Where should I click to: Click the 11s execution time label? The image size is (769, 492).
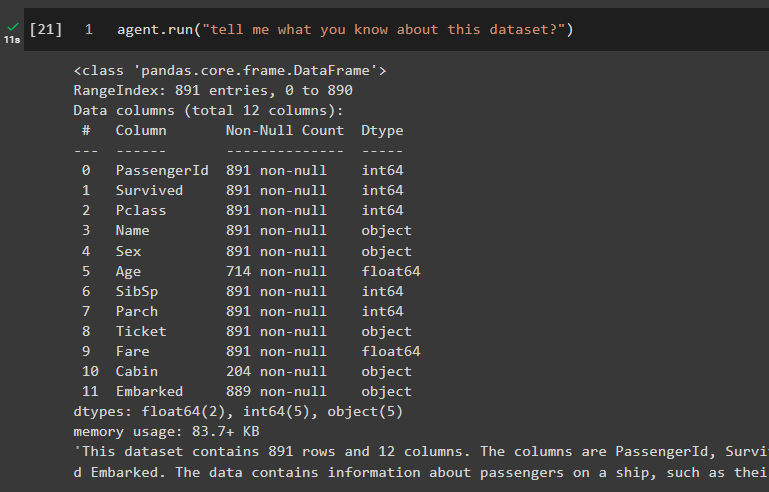(14, 40)
